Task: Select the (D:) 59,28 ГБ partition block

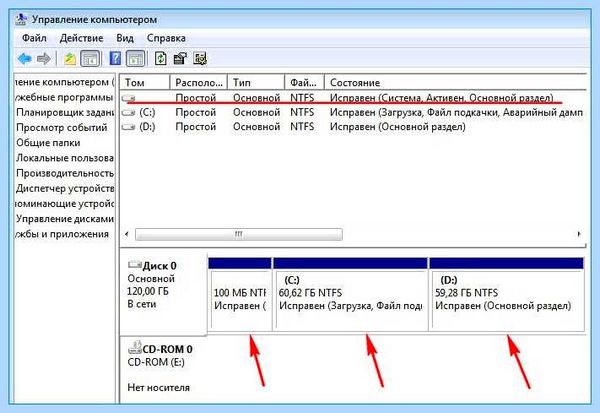Action: coord(507,294)
